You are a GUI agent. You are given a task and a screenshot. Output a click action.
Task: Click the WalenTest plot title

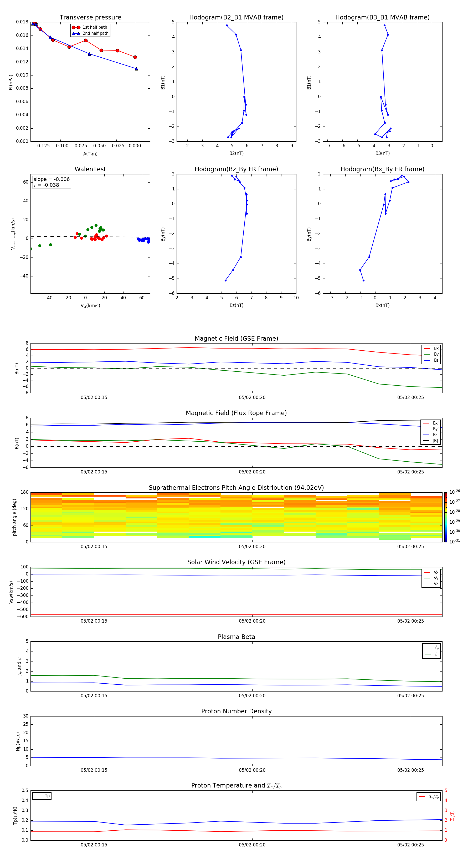(90, 169)
